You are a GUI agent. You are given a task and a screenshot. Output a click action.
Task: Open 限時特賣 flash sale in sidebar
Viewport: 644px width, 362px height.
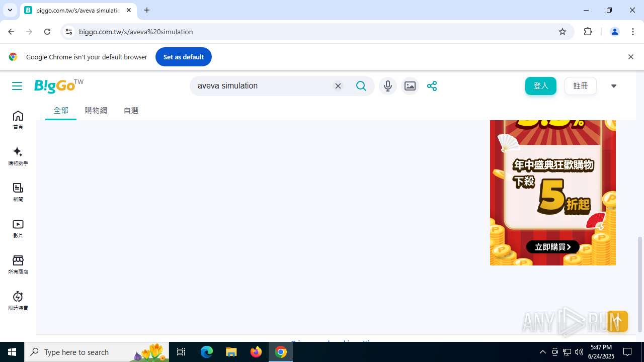18,301
